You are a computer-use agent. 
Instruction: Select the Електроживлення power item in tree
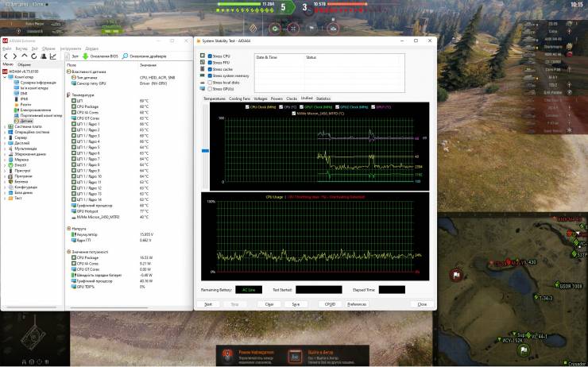33,110
